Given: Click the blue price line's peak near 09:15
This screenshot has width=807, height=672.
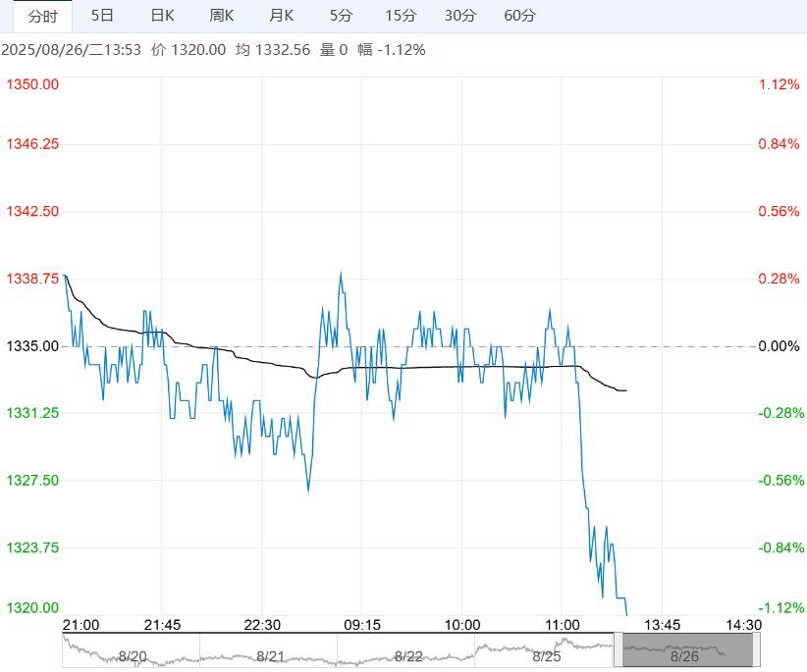Looking at the screenshot, I should [341, 274].
